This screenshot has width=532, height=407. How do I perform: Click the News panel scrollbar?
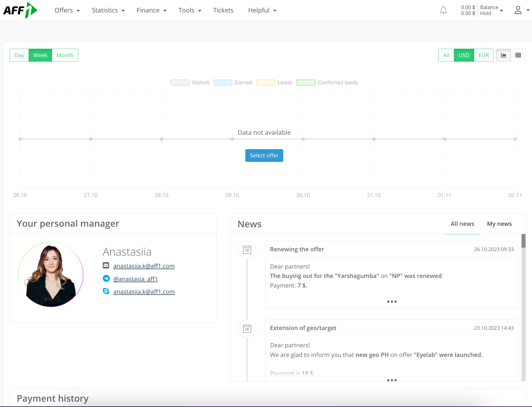[x=524, y=241]
